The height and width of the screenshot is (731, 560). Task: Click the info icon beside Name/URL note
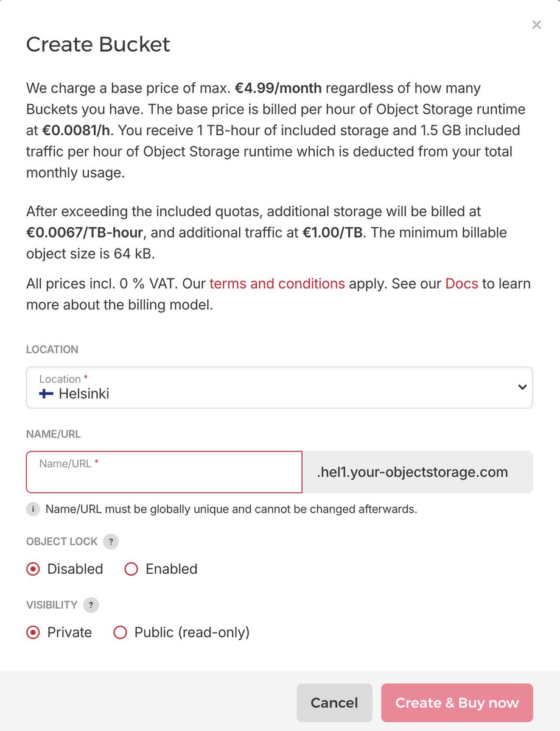[32, 509]
